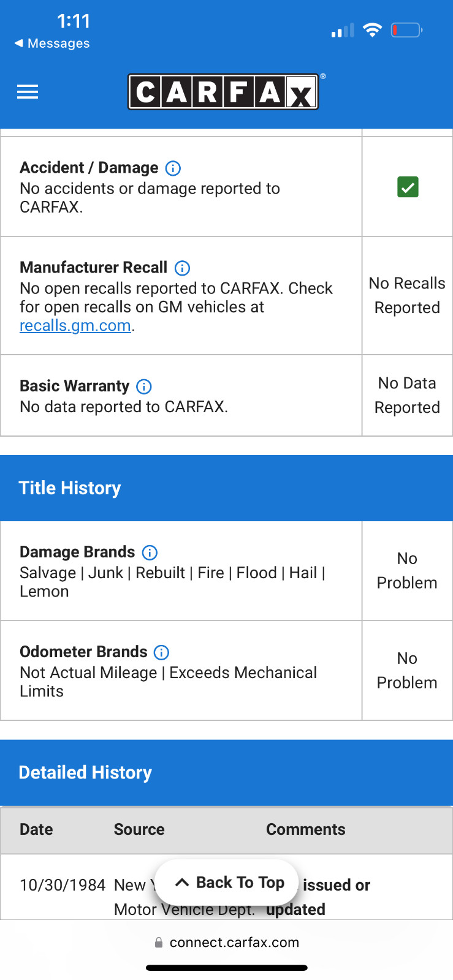Tap the connect.carfax.com address bar
Image resolution: width=453 pixels, height=980 pixels.
point(227,943)
